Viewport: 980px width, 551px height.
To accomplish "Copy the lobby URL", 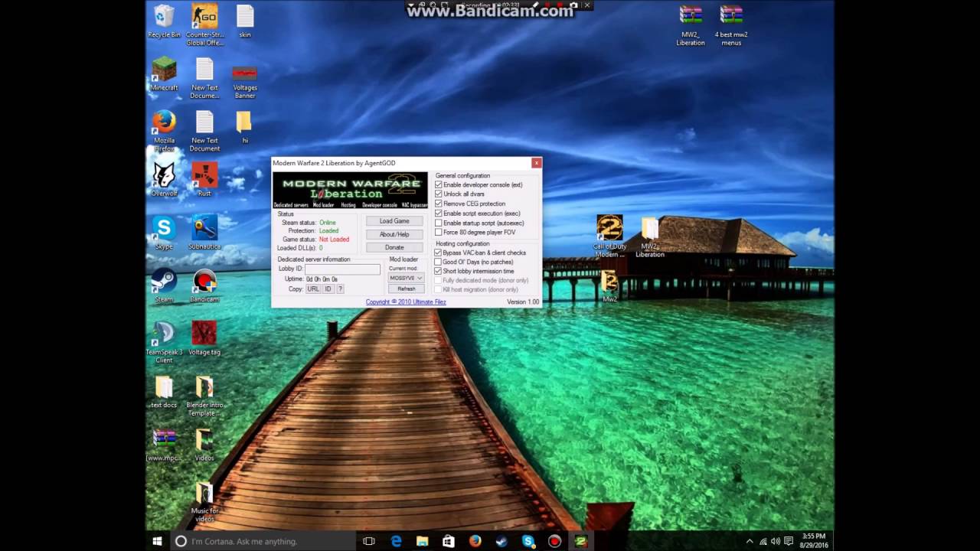I will pos(313,289).
